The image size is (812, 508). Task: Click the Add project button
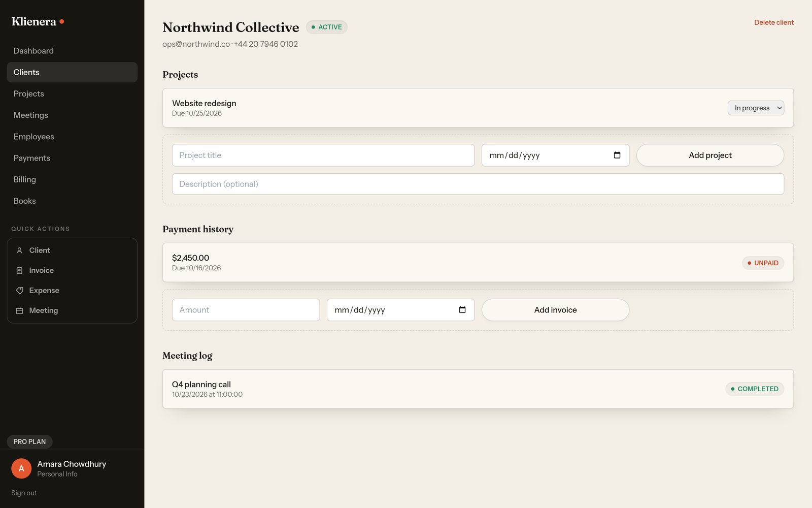(x=710, y=155)
